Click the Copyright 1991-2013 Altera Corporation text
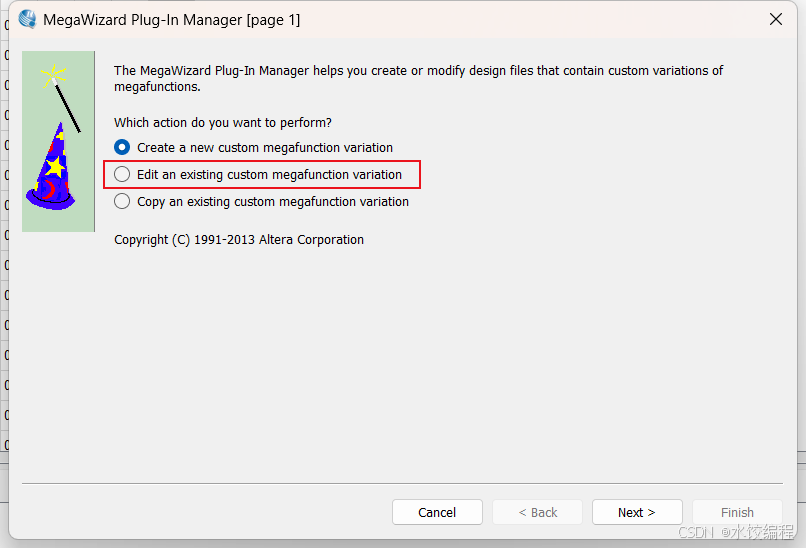This screenshot has width=806, height=548. (x=239, y=240)
